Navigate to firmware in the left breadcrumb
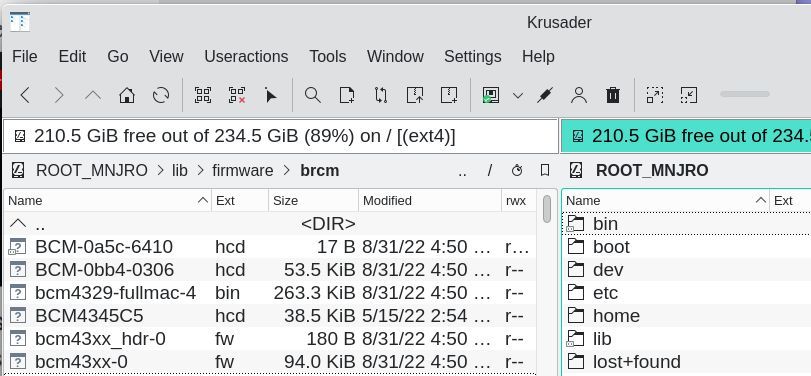The image size is (811, 376). pyautogui.click(x=243, y=170)
